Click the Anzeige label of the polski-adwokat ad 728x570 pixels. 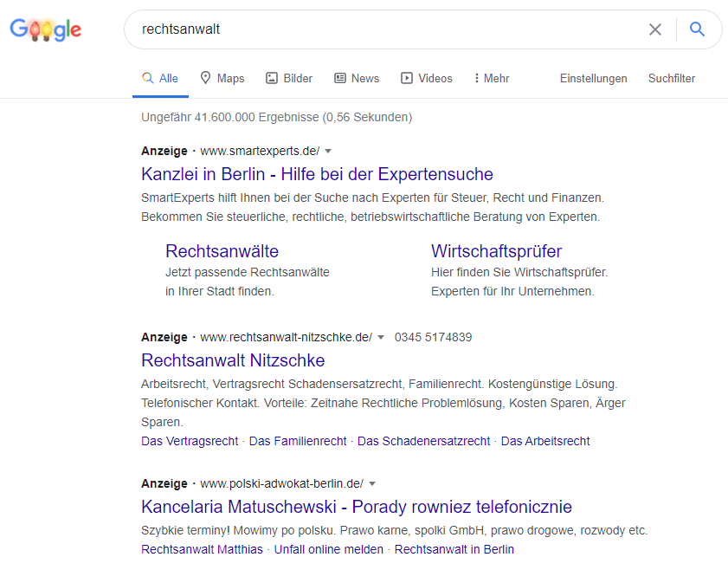point(164,483)
